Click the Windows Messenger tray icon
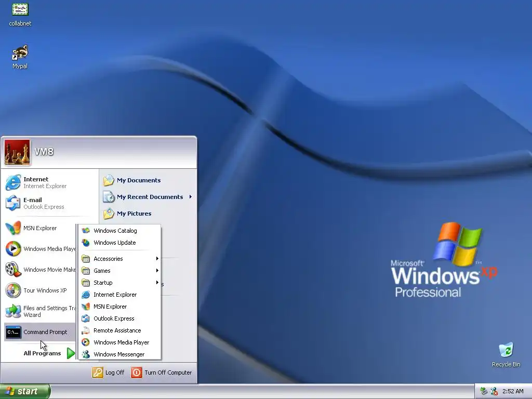532x399 pixels. point(494,391)
